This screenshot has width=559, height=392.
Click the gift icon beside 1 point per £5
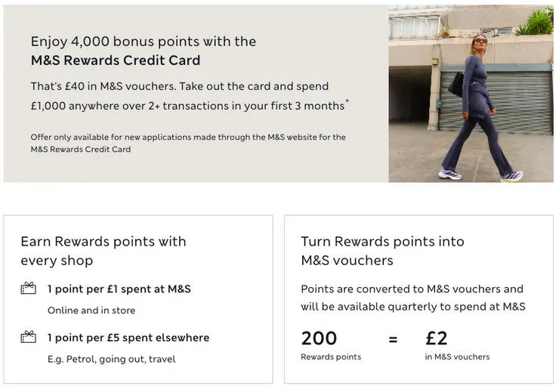tap(29, 337)
